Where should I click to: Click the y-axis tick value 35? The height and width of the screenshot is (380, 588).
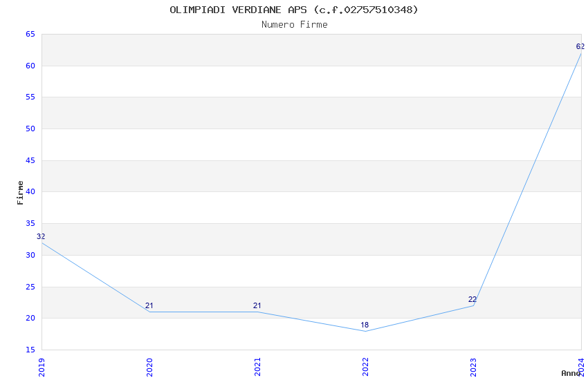[30, 223]
